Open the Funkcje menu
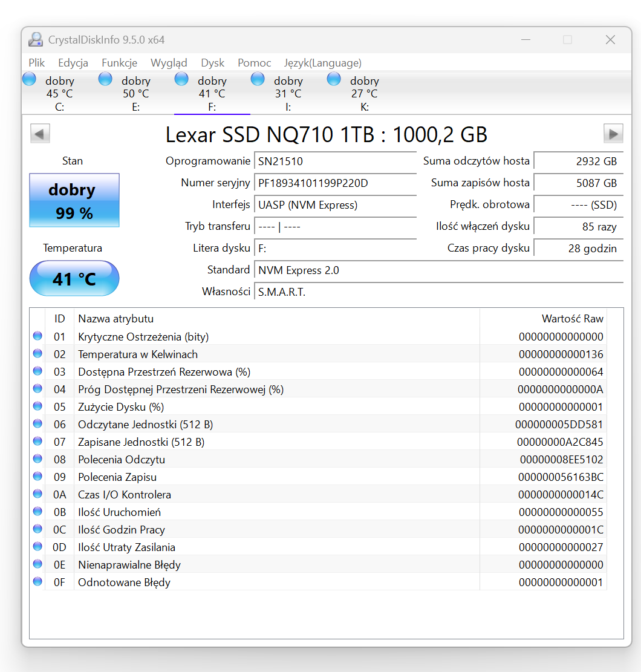641x672 pixels. click(119, 63)
